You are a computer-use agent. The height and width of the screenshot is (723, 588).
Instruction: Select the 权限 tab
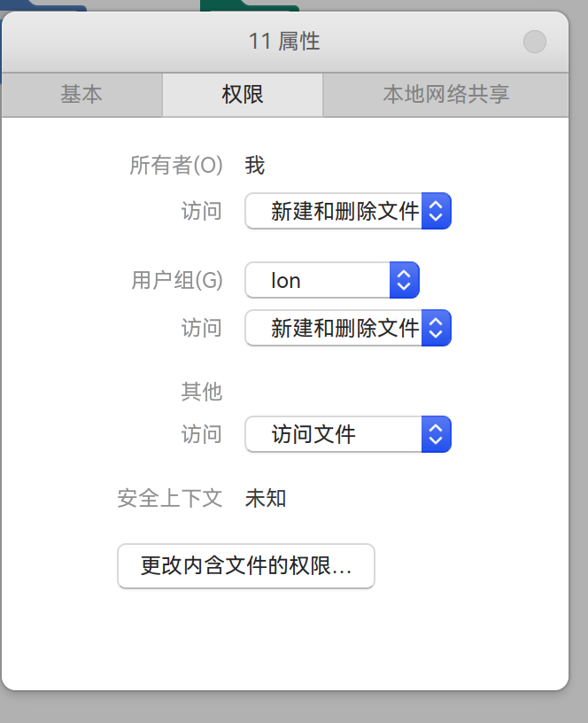(243, 95)
